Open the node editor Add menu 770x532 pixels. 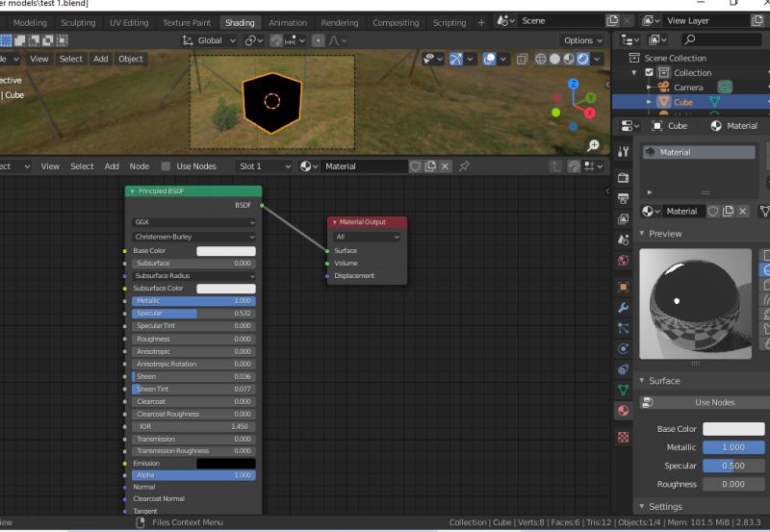point(112,166)
